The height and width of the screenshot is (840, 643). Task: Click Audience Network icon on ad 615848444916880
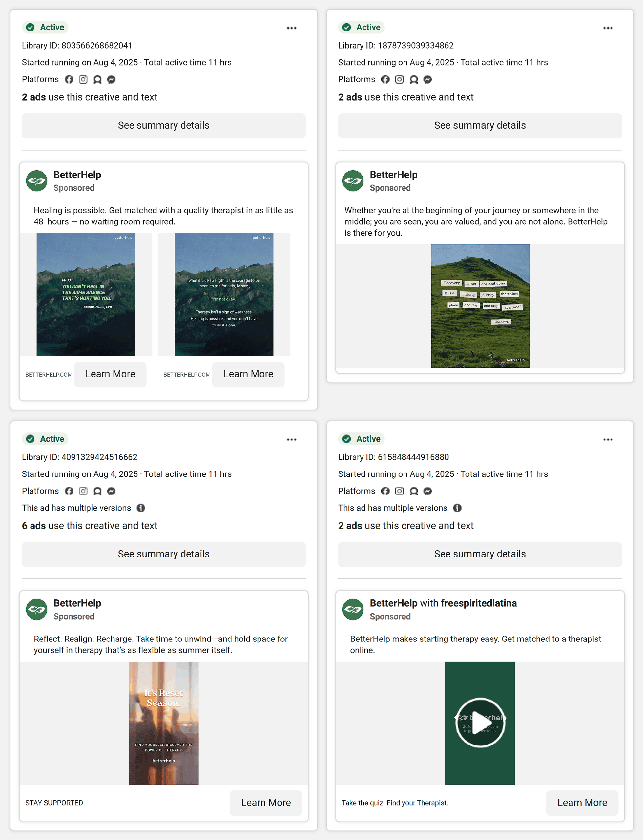point(414,491)
